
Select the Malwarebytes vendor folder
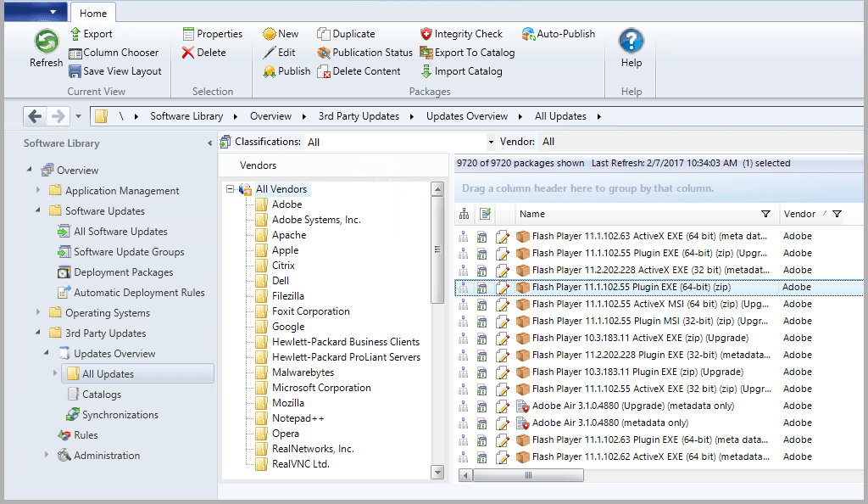pos(303,372)
